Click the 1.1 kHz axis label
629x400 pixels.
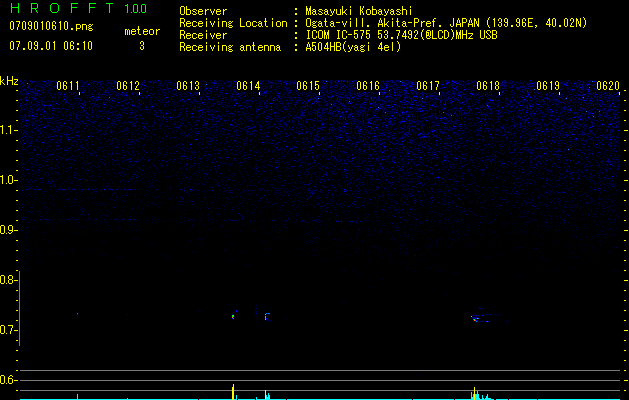(x=7, y=130)
